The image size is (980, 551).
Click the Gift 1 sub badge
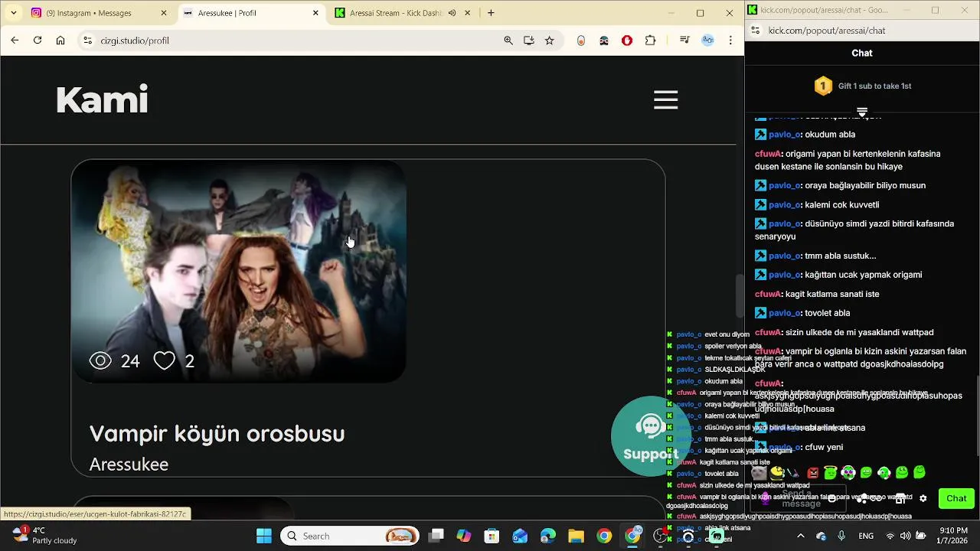[823, 86]
